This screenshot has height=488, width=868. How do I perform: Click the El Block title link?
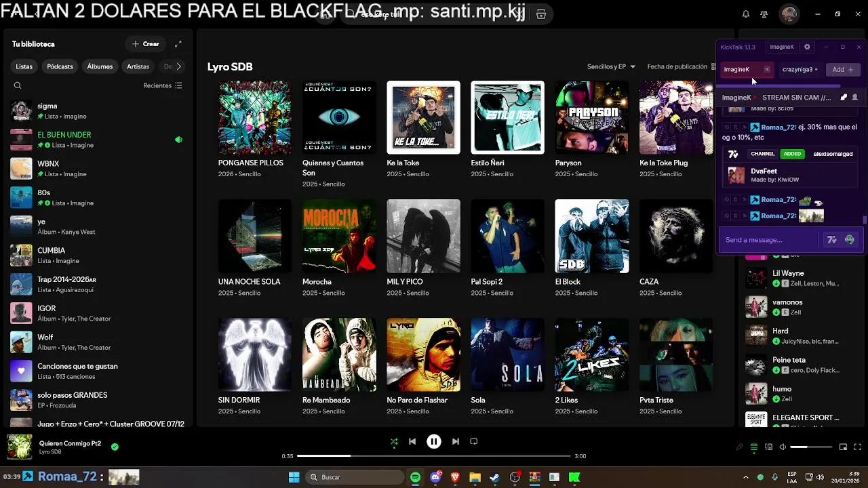[568, 281]
